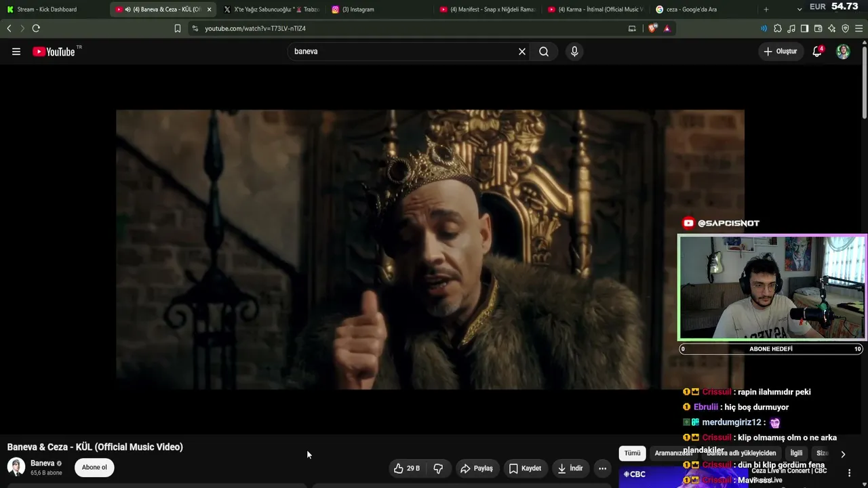Clear the search box with the X icon
The height and width of the screenshot is (488, 868).
click(x=522, y=52)
